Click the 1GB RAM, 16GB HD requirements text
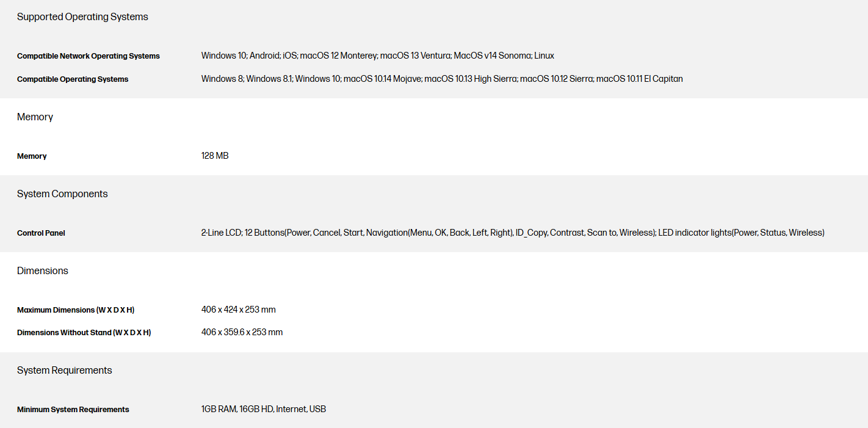Screen dimensions: 868x428 tap(264, 409)
